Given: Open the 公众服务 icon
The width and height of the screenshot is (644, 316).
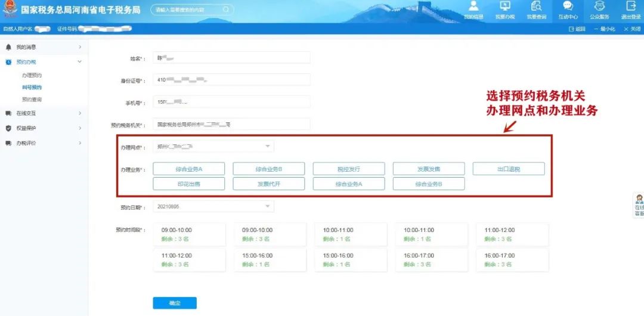Looking at the screenshot, I should click(599, 7).
